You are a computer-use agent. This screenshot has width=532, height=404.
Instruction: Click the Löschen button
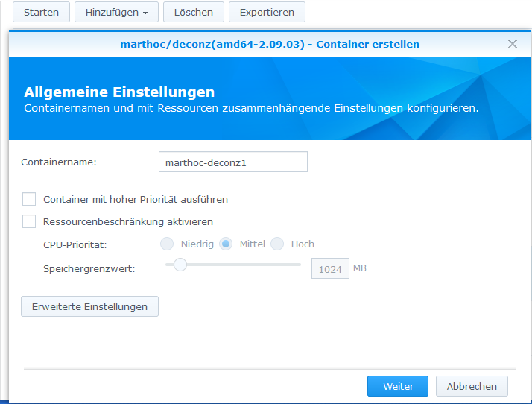pos(194,12)
